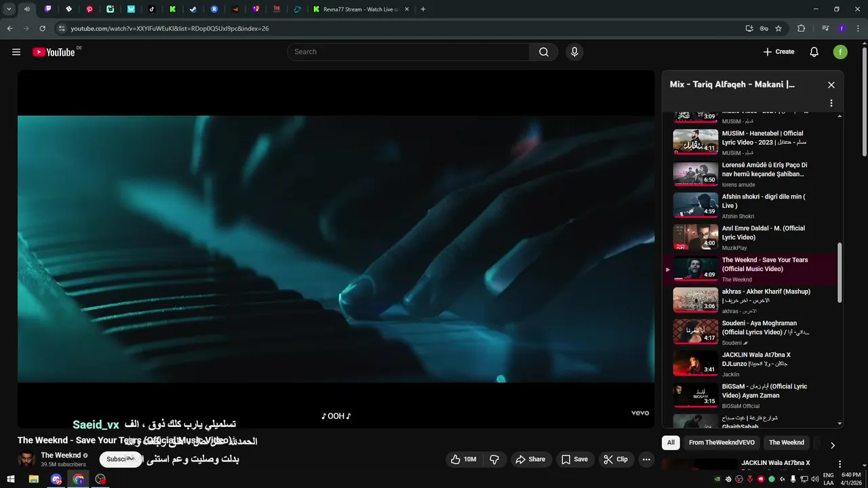
Task: Play Lorensê Amûdê playlist entry
Action: point(752,174)
